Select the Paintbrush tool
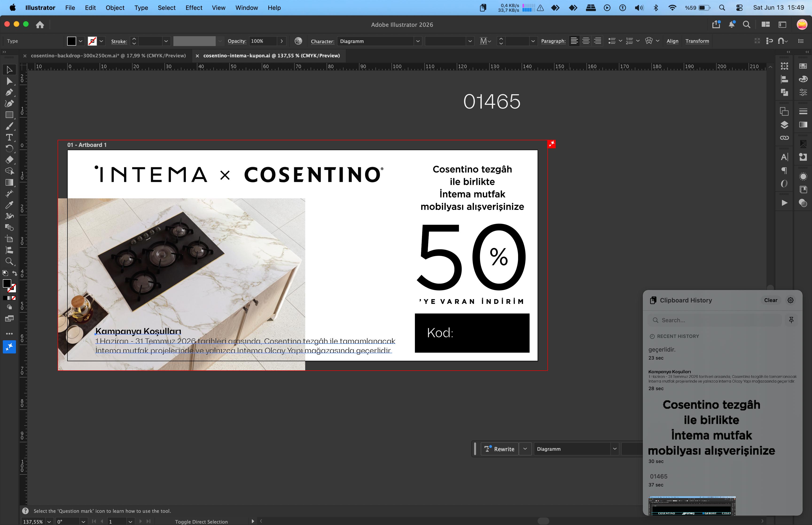 coord(9,126)
